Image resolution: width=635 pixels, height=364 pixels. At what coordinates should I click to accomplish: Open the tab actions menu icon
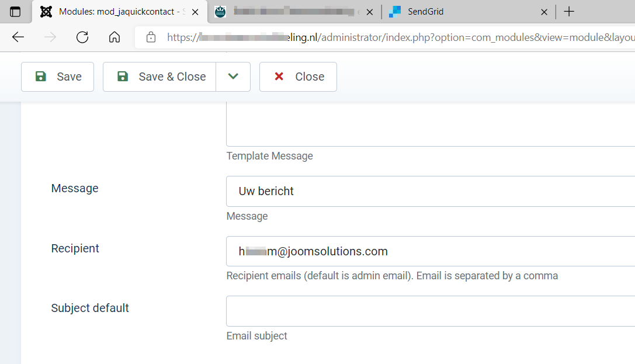15,12
